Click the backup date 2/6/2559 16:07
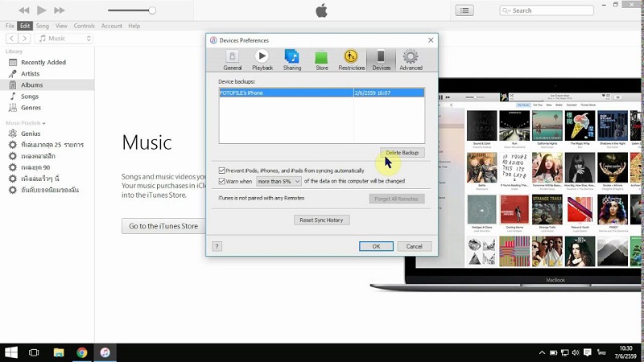Image resolution: width=644 pixels, height=362 pixels. [373, 93]
